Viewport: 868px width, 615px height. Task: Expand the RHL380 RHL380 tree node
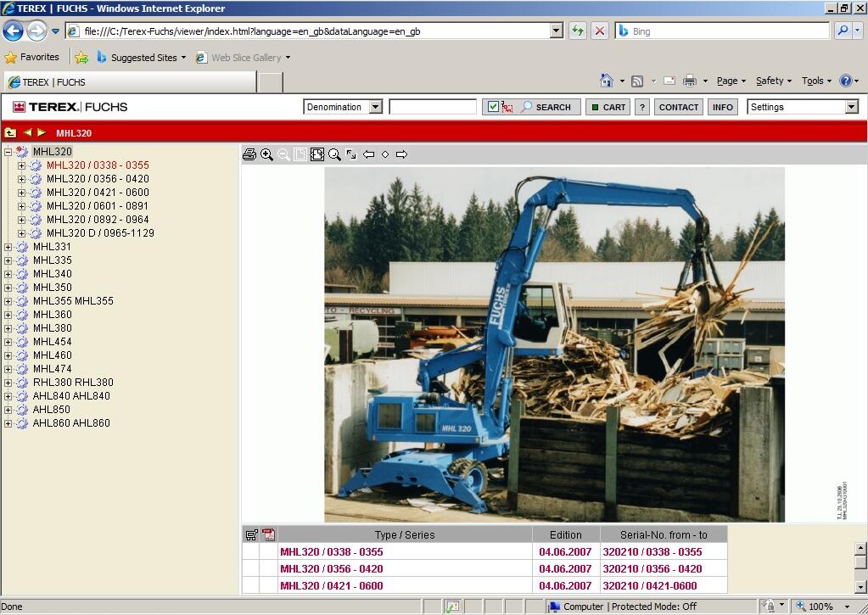[x=8, y=383]
